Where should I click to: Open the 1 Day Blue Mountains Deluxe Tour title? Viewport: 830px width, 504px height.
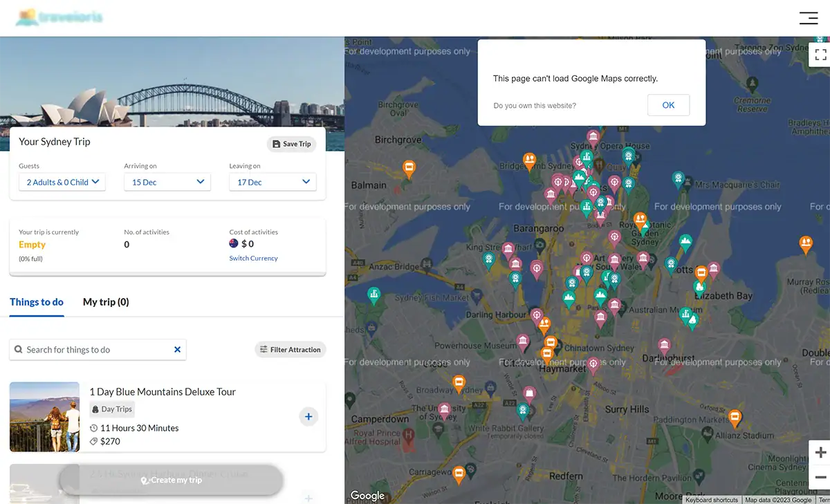pos(163,391)
